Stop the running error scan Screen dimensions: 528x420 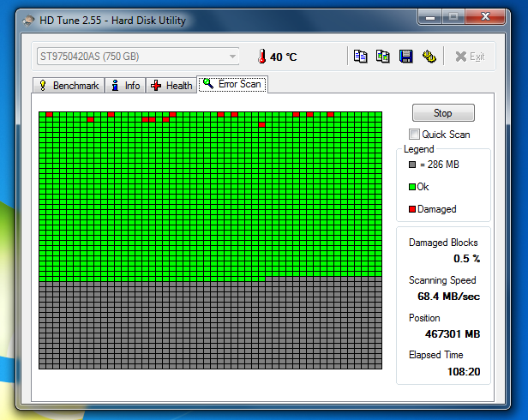pos(443,113)
